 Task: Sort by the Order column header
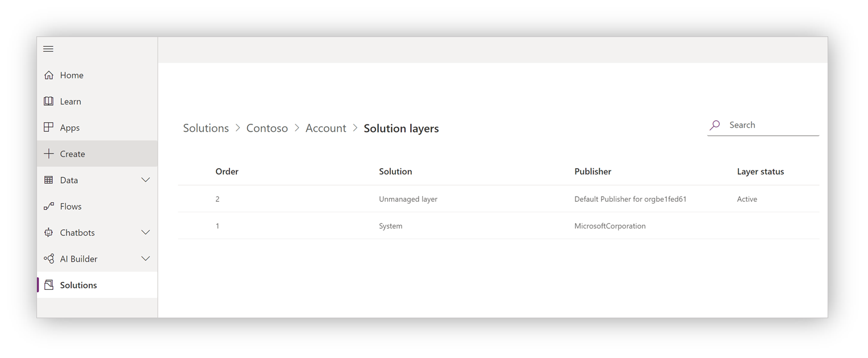coord(227,172)
